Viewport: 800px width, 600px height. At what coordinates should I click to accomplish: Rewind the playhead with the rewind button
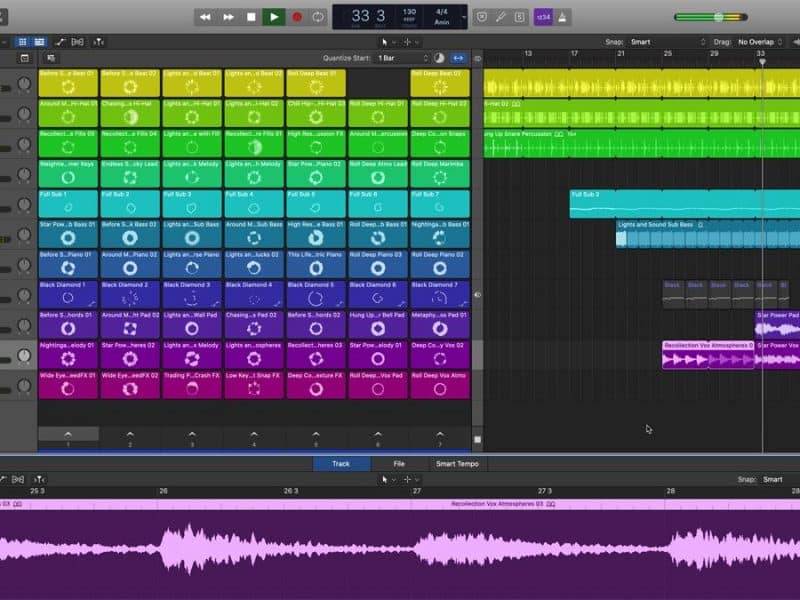205,17
